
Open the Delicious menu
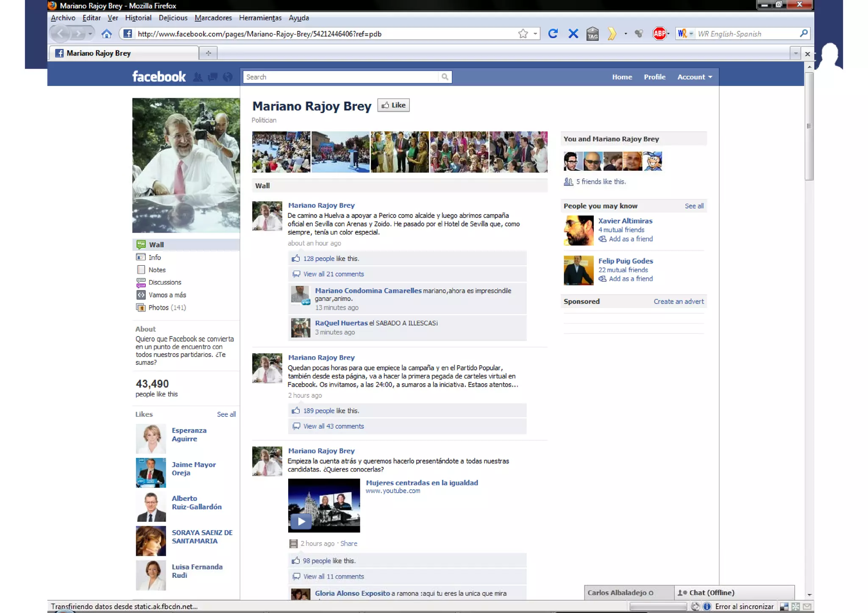173,18
